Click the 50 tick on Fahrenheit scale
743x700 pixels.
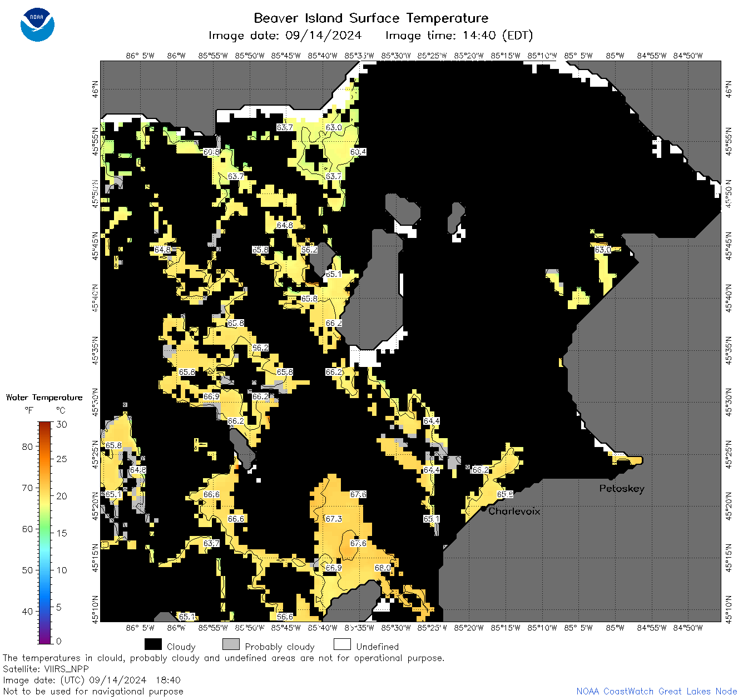tap(27, 570)
